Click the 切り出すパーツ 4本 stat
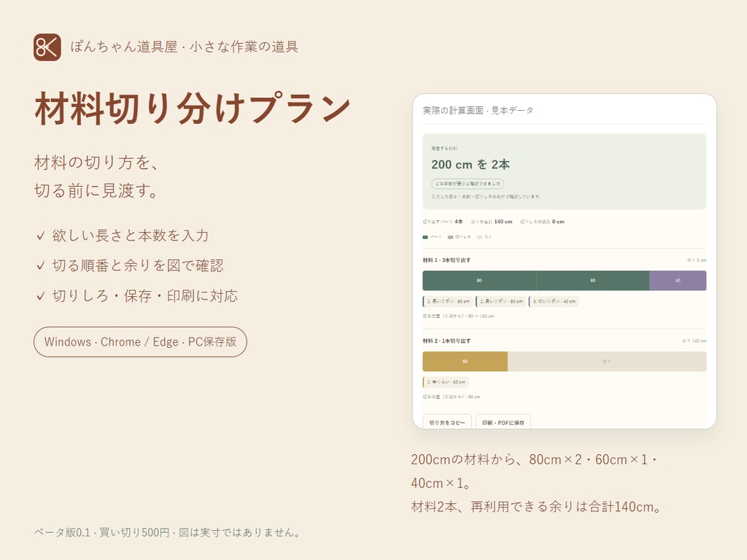The height and width of the screenshot is (560, 747). tap(443, 222)
